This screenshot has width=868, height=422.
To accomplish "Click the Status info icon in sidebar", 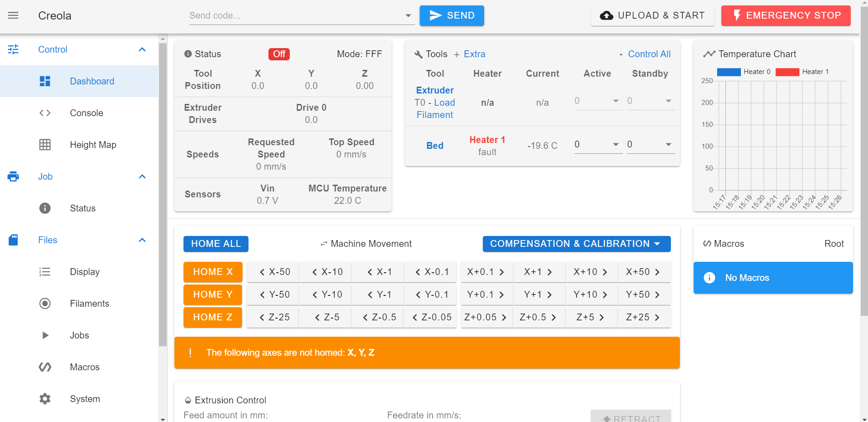I will tap(45, 208).
